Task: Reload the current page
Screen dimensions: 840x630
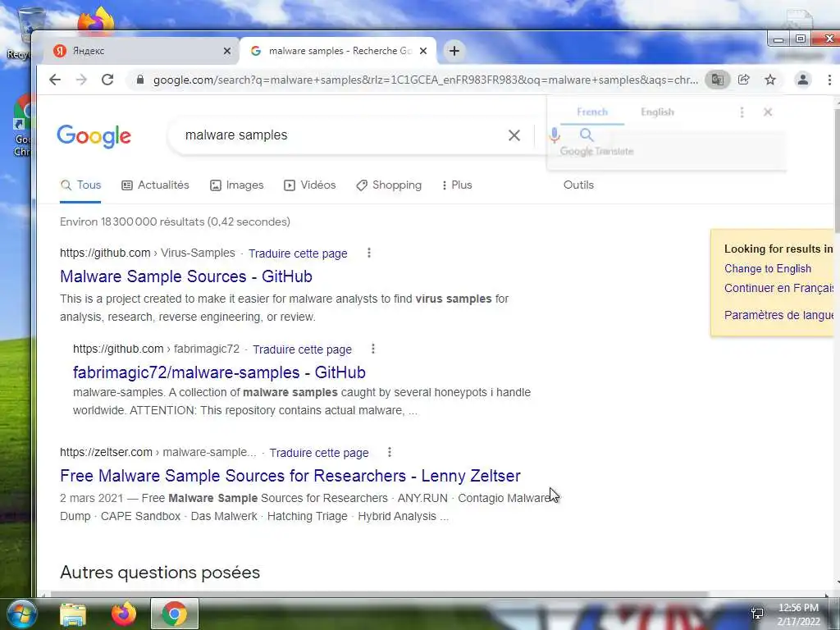Action: click(107, 80)
